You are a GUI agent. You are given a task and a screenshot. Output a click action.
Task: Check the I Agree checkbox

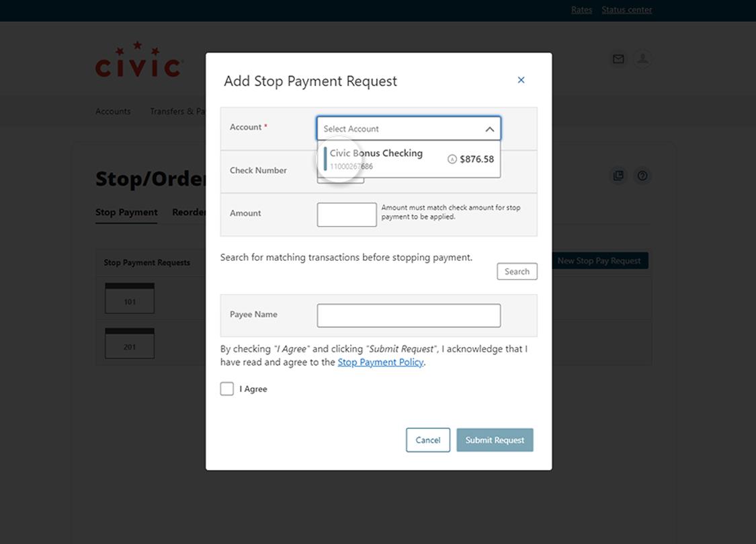coord(226,389)
